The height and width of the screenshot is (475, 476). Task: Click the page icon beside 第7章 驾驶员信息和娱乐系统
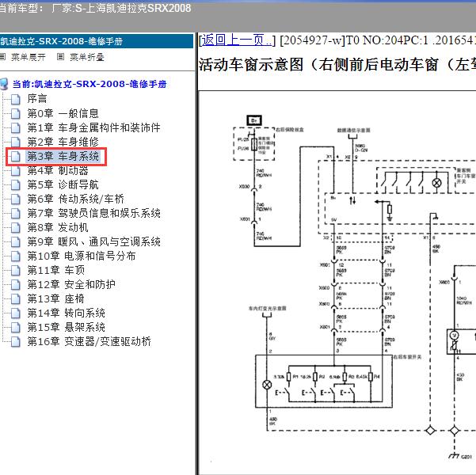[16, 214]
